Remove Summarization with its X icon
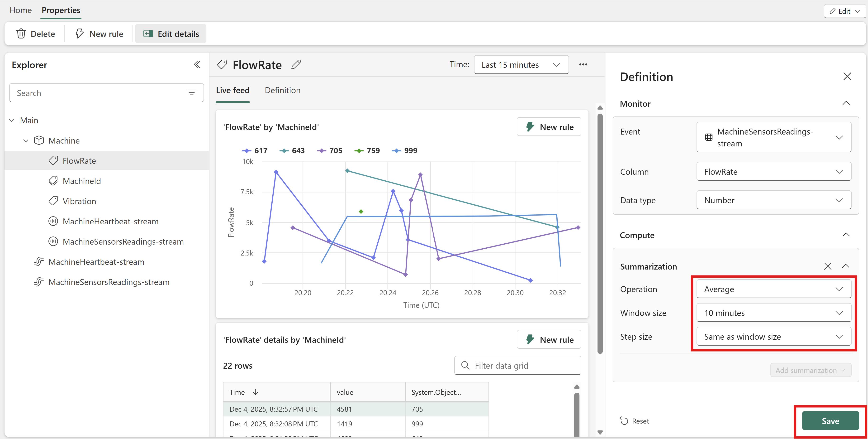 tap(828, 266)
